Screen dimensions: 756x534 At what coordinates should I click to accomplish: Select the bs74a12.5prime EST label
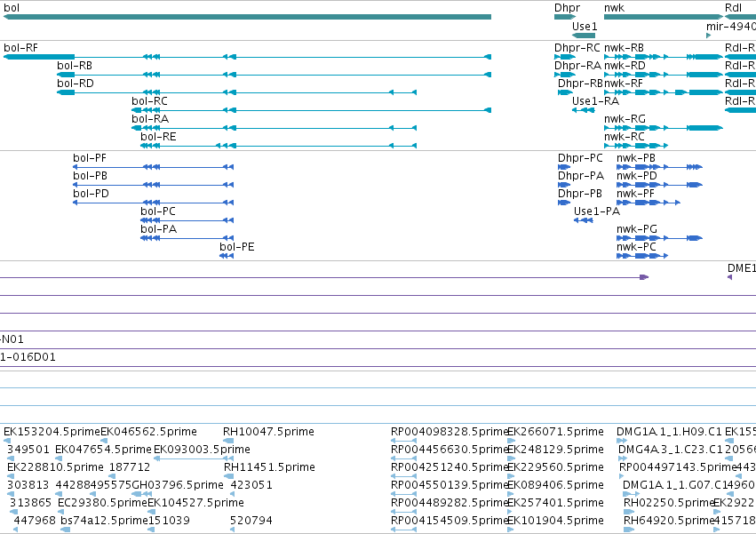(x=104, y=521)
